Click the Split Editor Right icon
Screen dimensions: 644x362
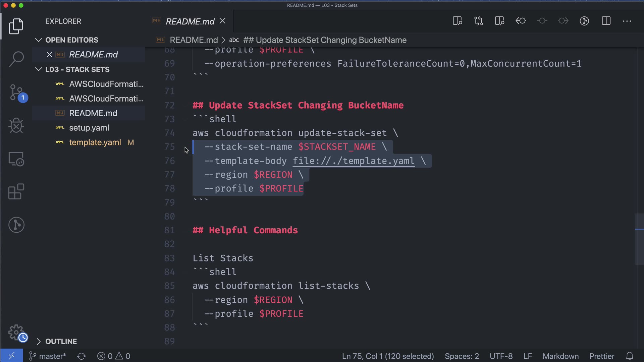(606, 21)
